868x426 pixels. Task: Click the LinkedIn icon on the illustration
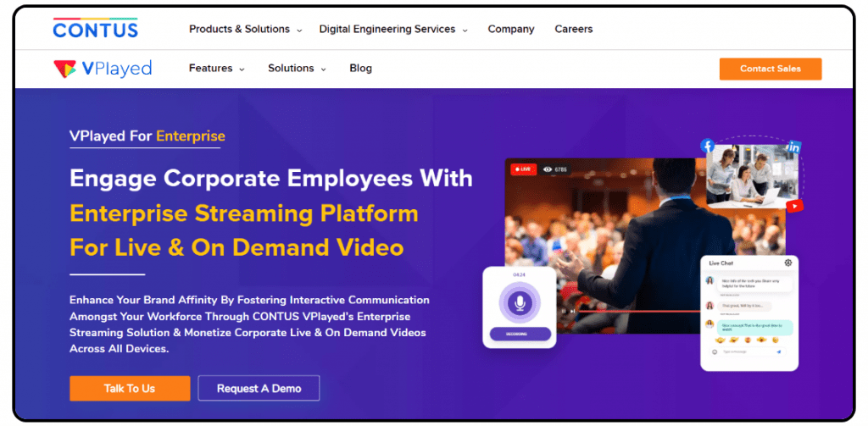[x=793, y=147]
